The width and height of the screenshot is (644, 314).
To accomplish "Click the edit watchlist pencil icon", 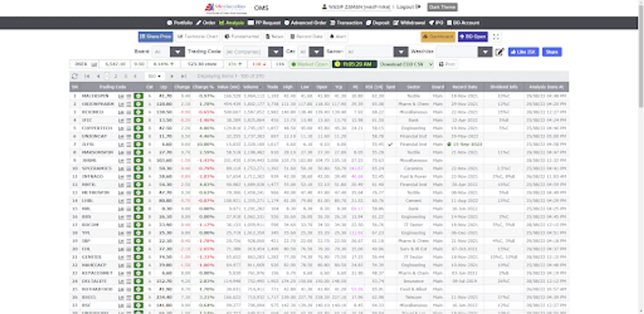I will [499, 52].
